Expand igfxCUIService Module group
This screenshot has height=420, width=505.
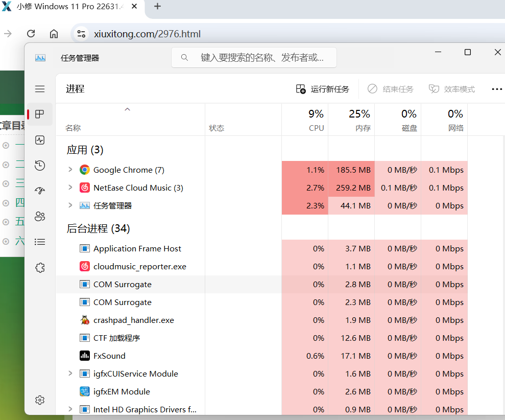[x=70, y=374]
